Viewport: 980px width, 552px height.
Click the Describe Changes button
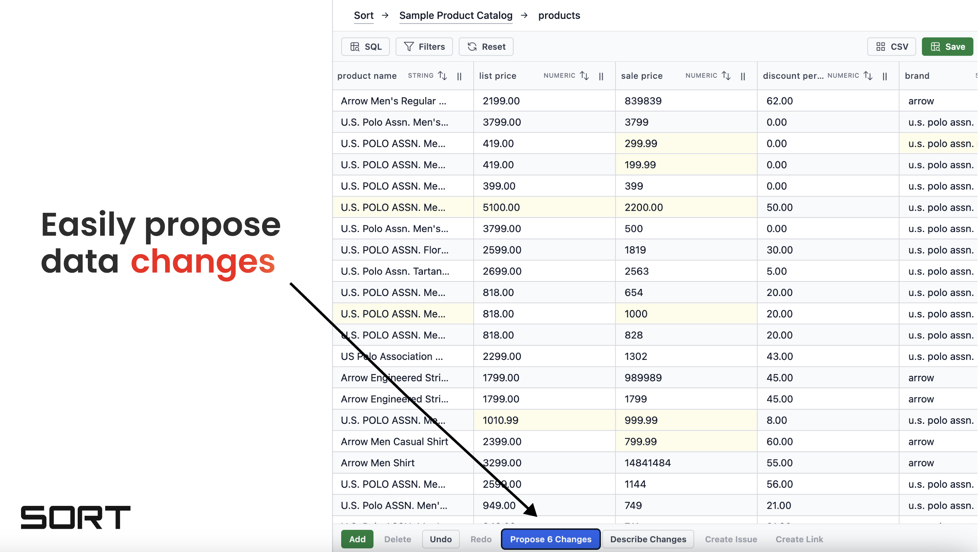pyautogui.click(x=648, y=539)
